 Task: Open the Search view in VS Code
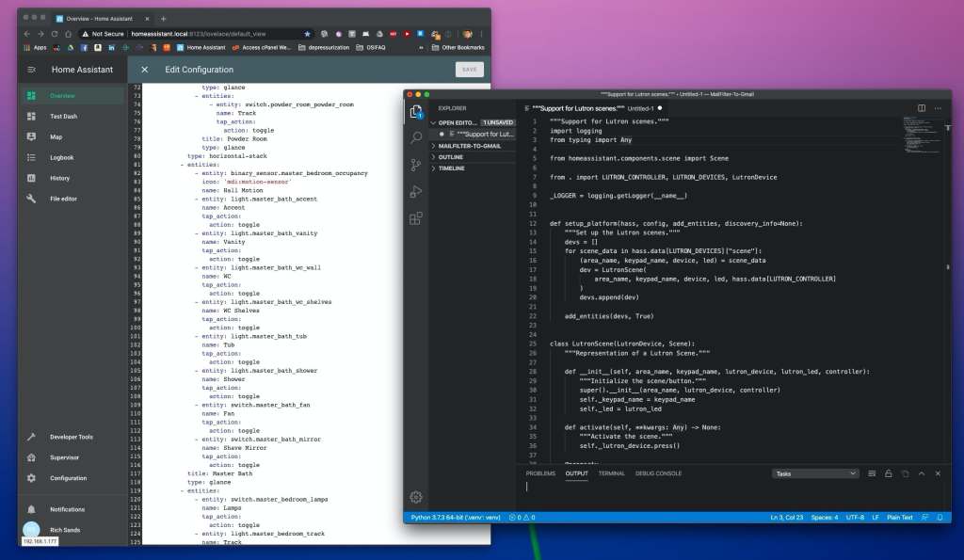click(x=416, y=138)
